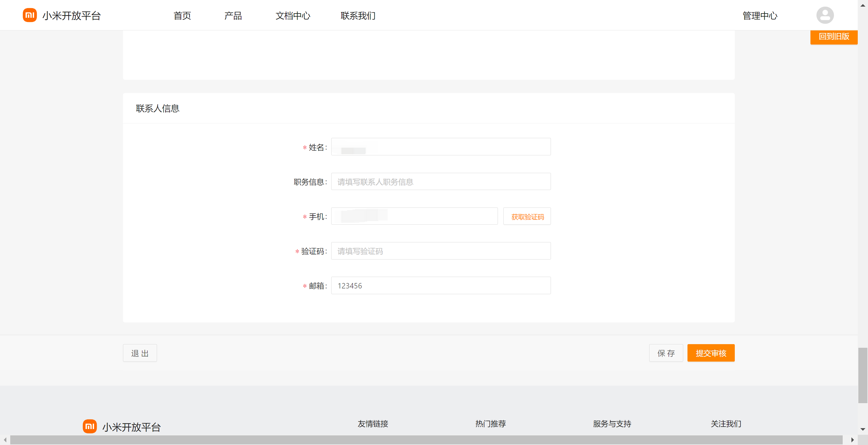This screenshot has height=445, width=868.
Task: Open the user avatar icon
Action: coord(825,15)
